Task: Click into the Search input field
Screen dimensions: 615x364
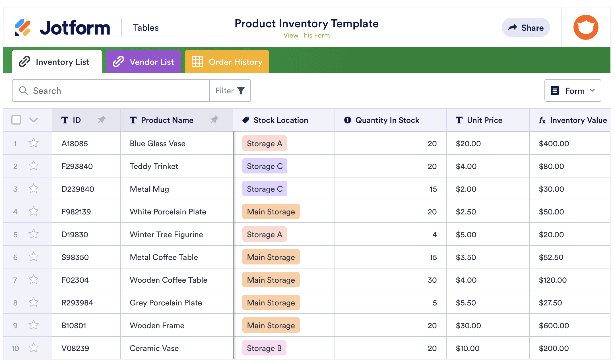Action: 119,91
